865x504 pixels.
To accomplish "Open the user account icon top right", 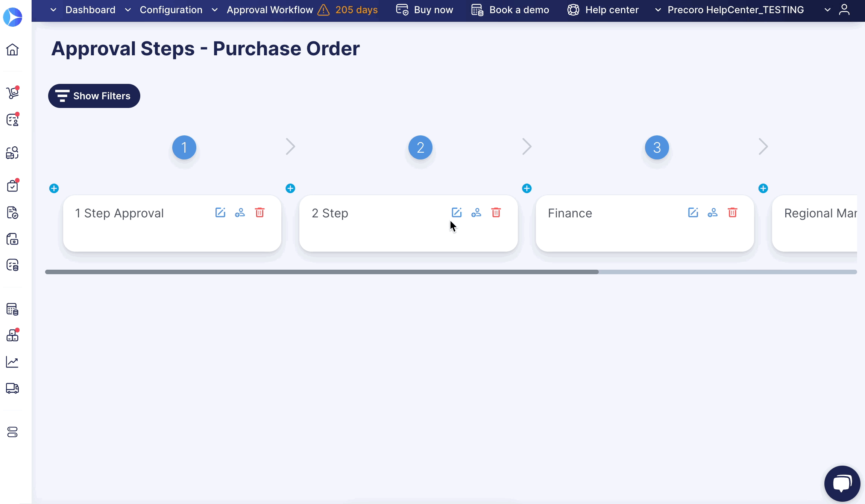I will (844, 10).
